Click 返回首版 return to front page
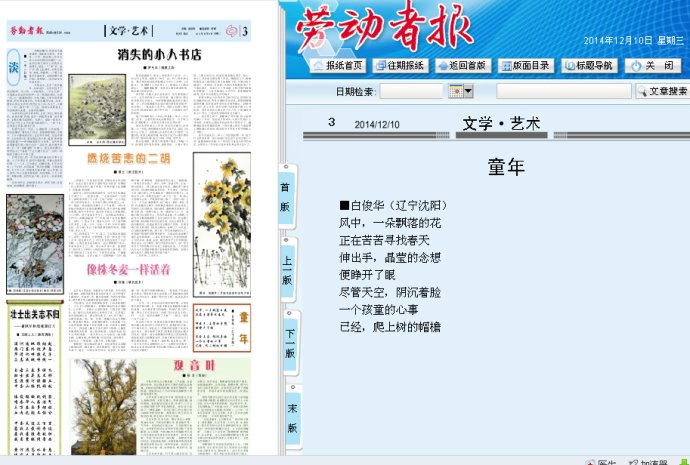Viewport: 690px width, 465px height. tap(462, 66)
